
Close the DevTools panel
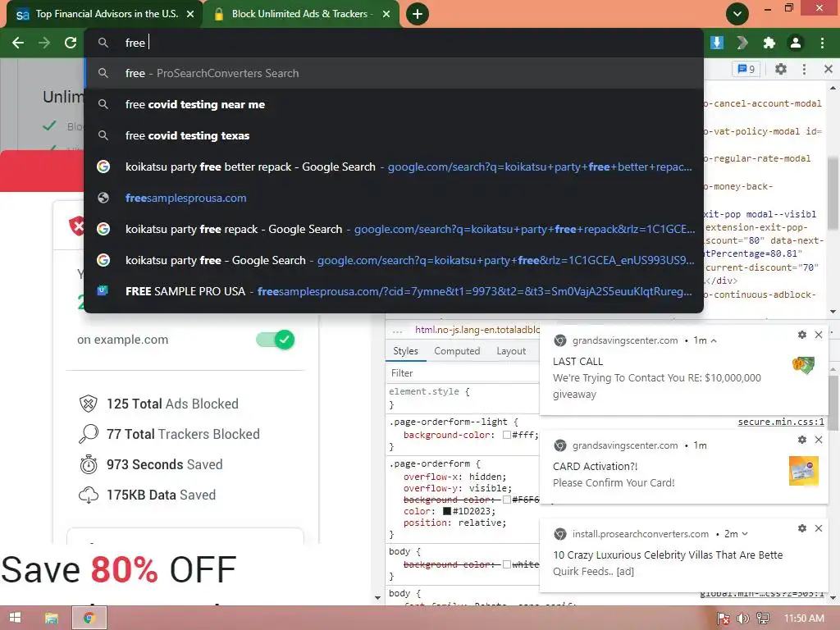click(x=829, y=69)
